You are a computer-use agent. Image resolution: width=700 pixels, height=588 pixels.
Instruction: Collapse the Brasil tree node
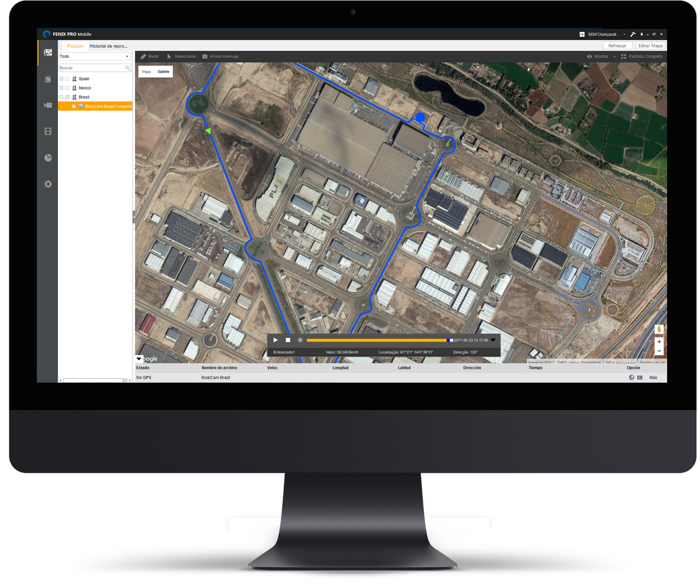tap(61, 97)
